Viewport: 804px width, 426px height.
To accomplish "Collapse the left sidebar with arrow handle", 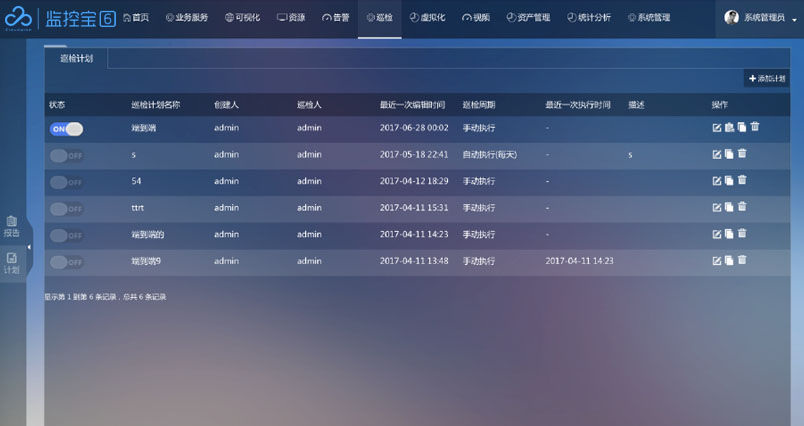I will point(29,246).
